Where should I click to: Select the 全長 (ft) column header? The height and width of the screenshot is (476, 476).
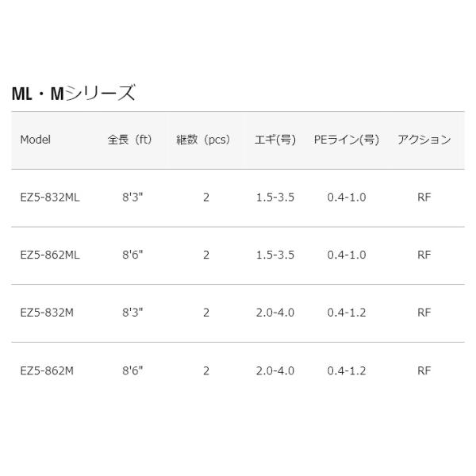tap(129, 140)
